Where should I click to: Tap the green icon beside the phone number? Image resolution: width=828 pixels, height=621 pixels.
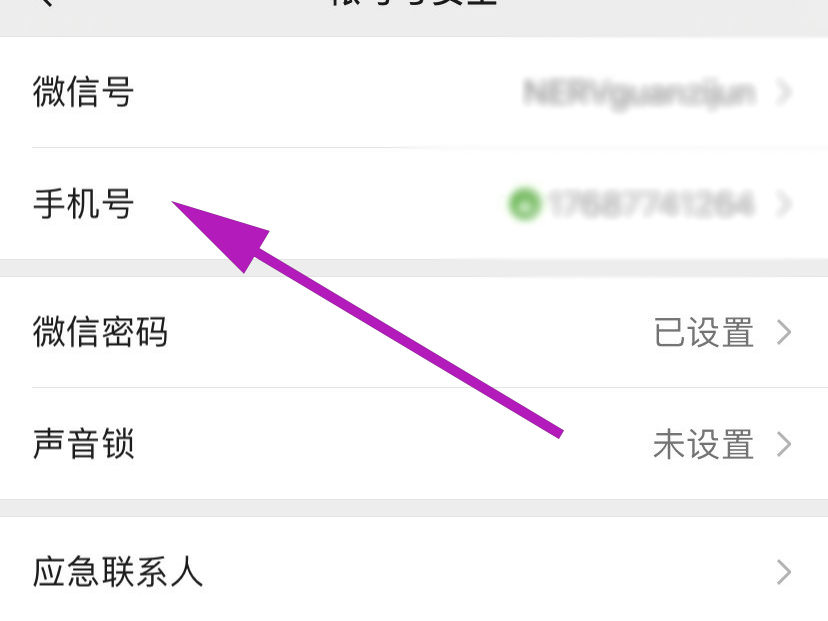tap(525, 204)
